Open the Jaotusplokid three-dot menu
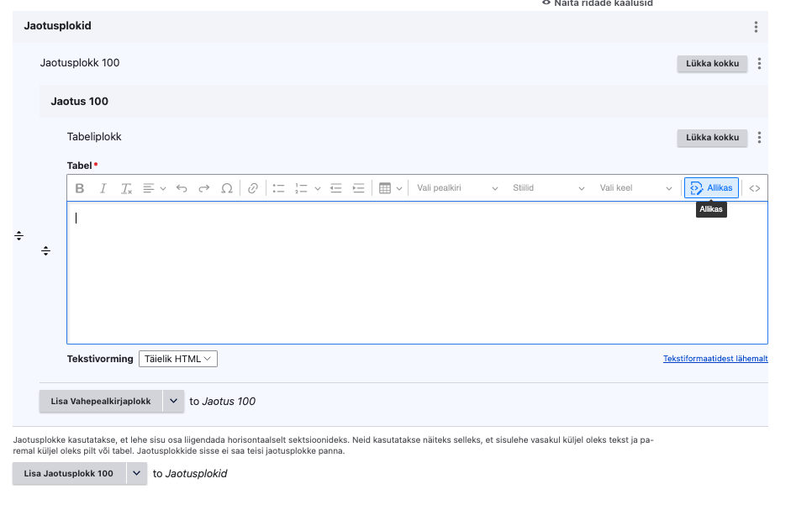This screenshot has width=812, height=505. 756,27
